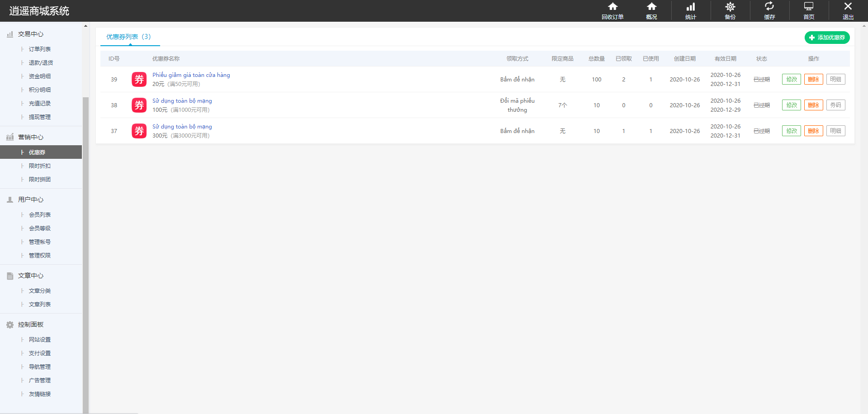Go to 退款/退货 page
This screenshot has height=414, width=868.
pyautogui.click(x=41, y=62)
